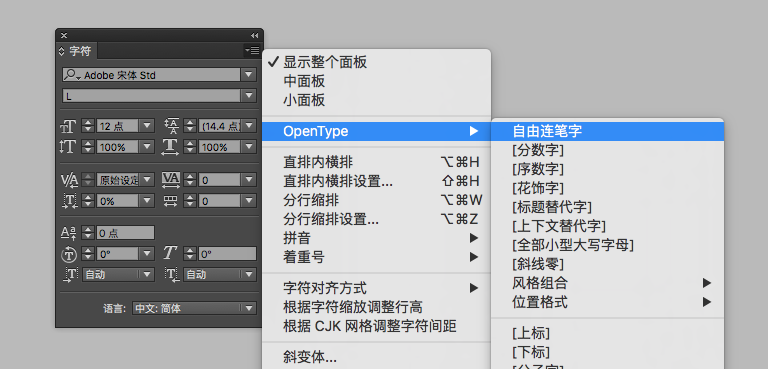Click the grid tracking icon
This screenshot has width=768, height=369.
[170, 201]
